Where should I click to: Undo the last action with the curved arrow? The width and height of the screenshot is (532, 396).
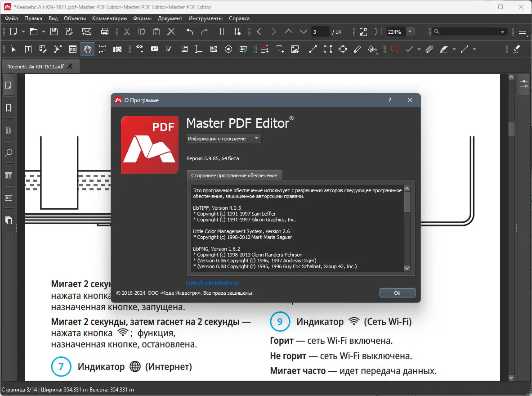click(190, 31)
